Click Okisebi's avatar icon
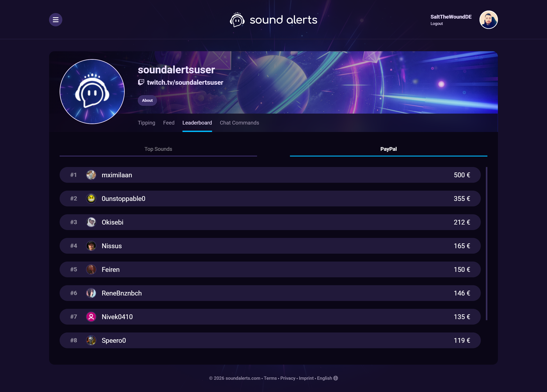547x392 pixels. (x=91, y=222)
